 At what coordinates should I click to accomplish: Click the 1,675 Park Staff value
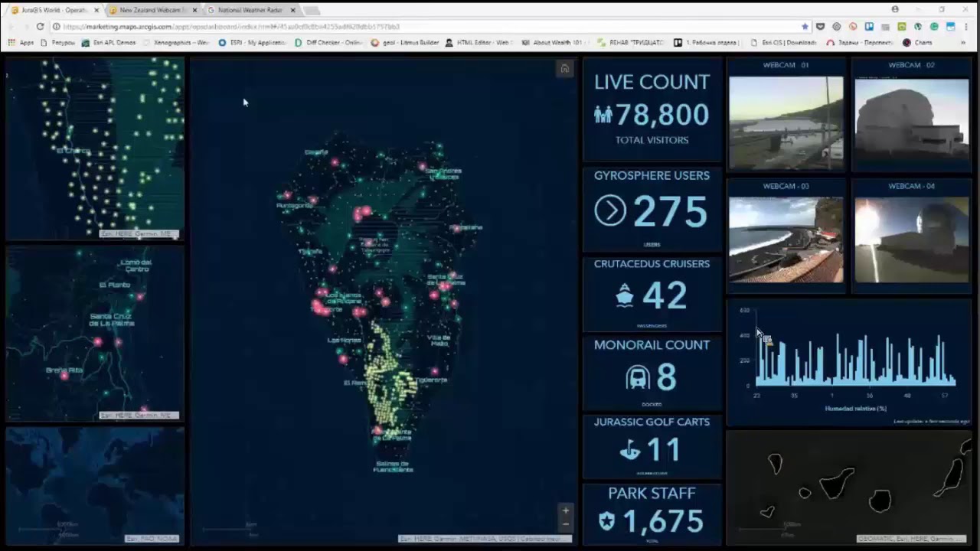pos(663,522)
